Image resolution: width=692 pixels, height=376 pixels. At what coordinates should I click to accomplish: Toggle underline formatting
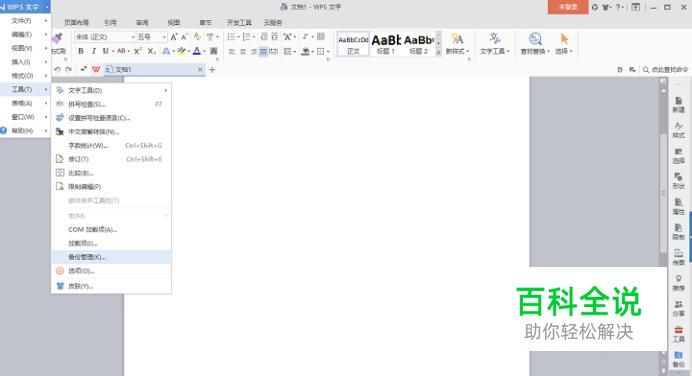pyautogui.click(x=105, y=51)
